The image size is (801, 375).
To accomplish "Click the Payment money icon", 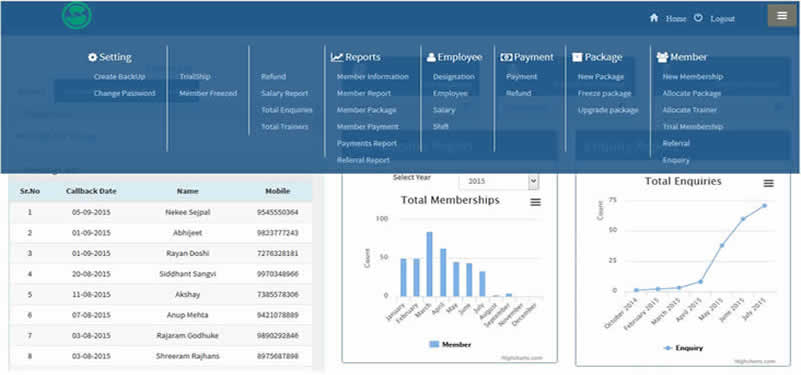I will 506,58.
